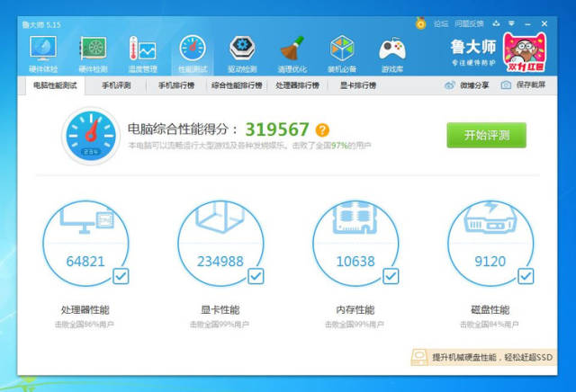Click the skin shirt icon in title bar

coord(496,23)
